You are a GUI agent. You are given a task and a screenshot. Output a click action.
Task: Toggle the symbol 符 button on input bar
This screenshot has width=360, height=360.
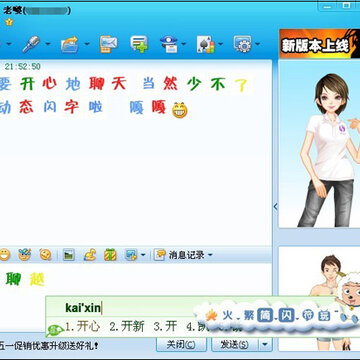(307, 315)
